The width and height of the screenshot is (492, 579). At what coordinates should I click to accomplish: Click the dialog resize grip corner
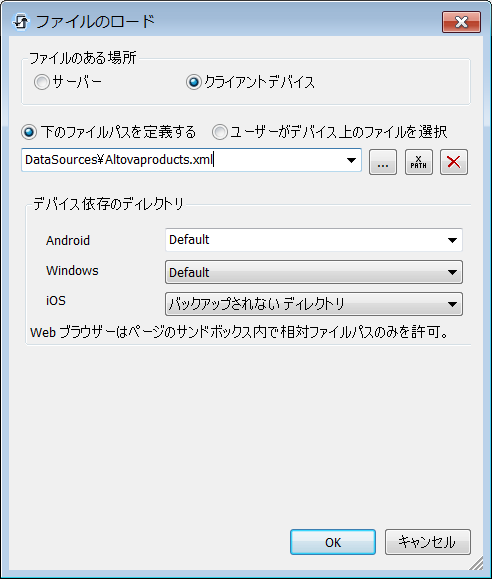click(x=477, y=563)
